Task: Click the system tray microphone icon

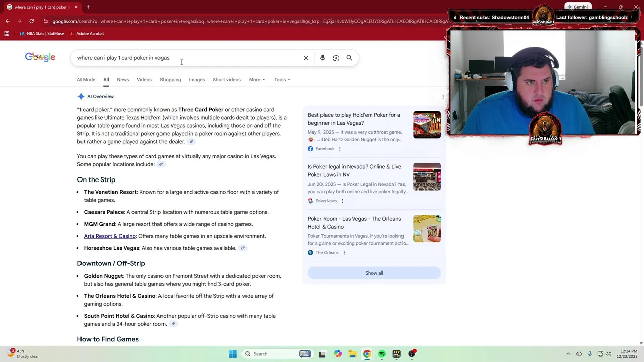Action: pyautogui.click(x=590, y=354)
